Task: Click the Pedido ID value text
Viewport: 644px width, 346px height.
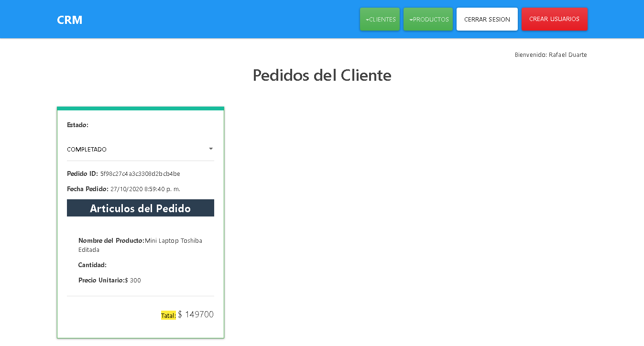Action: tap(140, 173)
